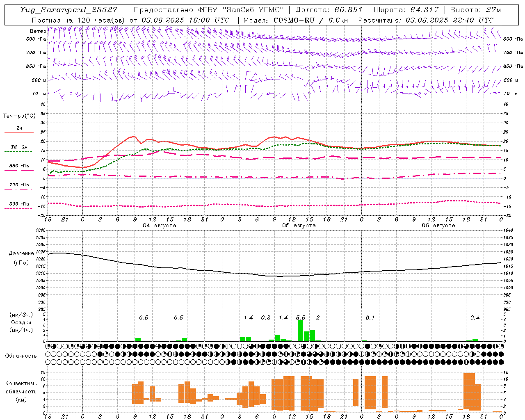Click the '04 августа' date label
The width and height of the screenshot is (525, 420).
[160, 226]
